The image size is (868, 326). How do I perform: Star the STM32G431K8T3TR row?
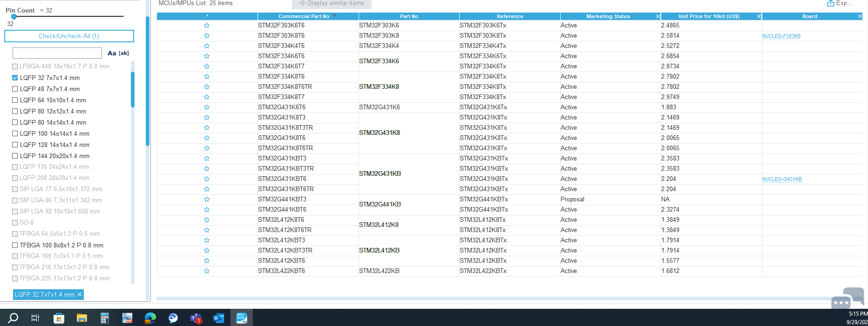[206, 128]
